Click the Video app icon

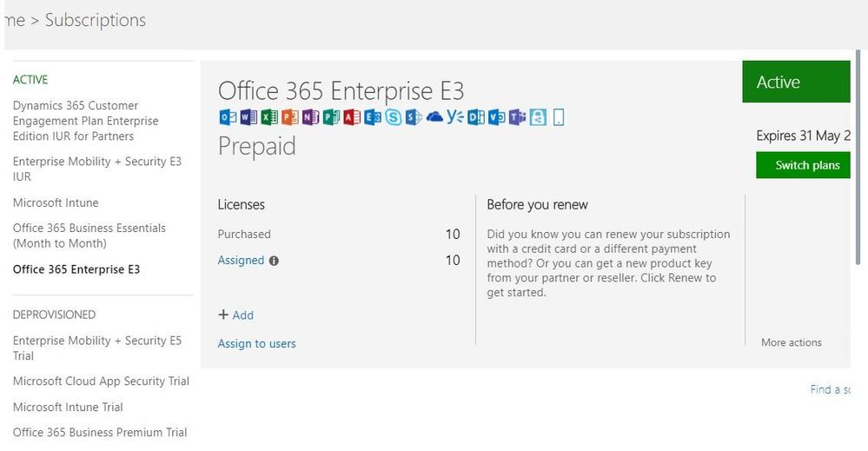496,117
